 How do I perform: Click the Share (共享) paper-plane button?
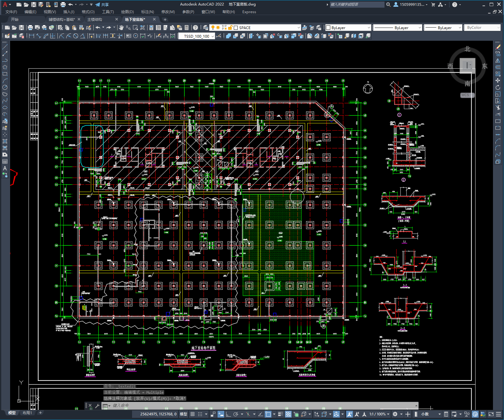point(102,5)
